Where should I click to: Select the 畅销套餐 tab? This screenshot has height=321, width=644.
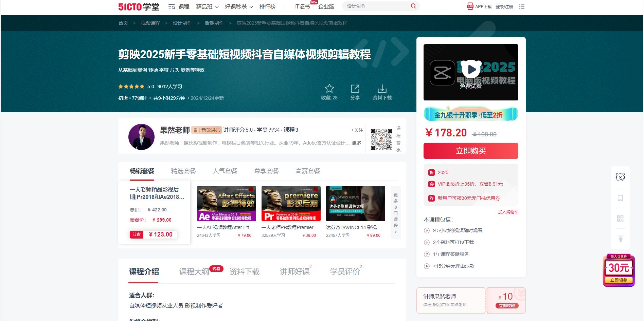point(142,171)
